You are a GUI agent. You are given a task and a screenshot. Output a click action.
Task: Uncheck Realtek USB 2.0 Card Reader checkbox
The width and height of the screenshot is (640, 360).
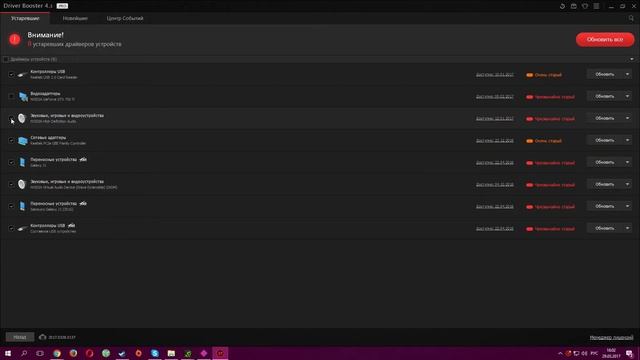11,75
